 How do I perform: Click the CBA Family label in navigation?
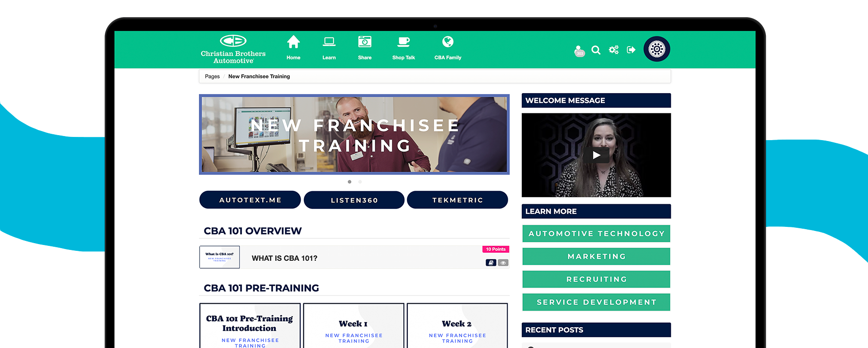click(448, 57)
